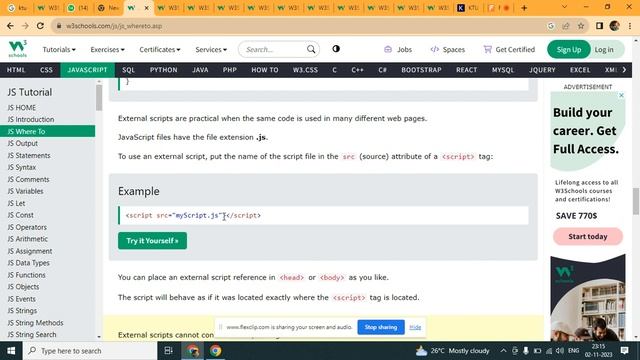This screenshot has width=640, height=360.
Task: Click the Get Certified cart link
Action: [509, 49]
